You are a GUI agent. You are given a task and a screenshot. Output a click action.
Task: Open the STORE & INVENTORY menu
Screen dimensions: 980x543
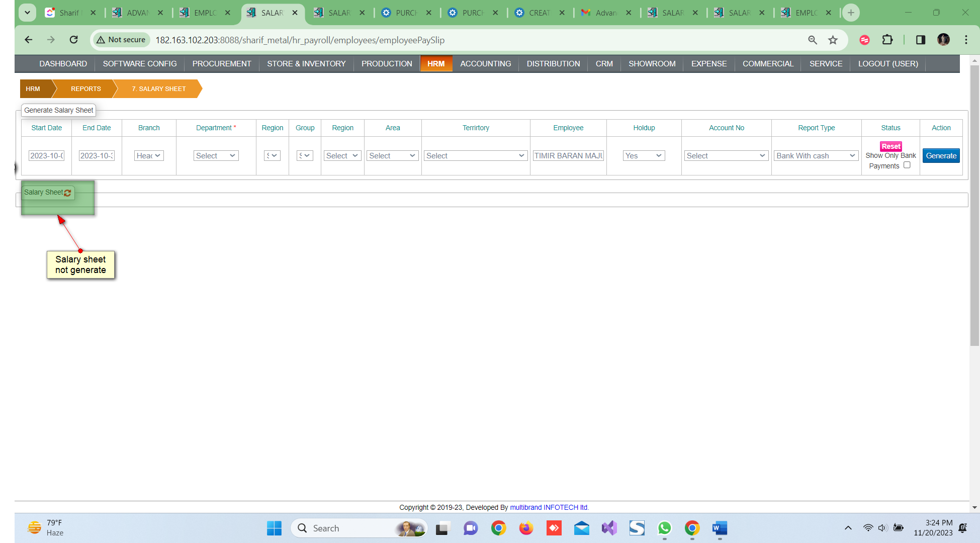point(306,64)
